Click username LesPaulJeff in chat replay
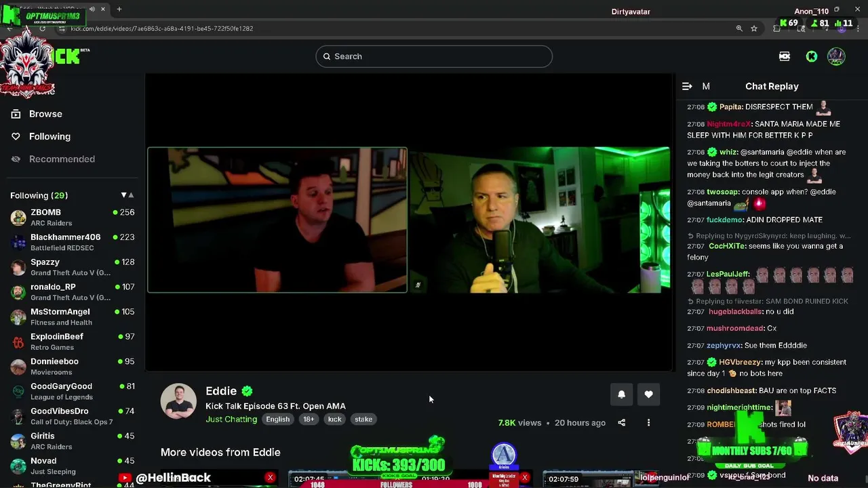 point(728,274)
